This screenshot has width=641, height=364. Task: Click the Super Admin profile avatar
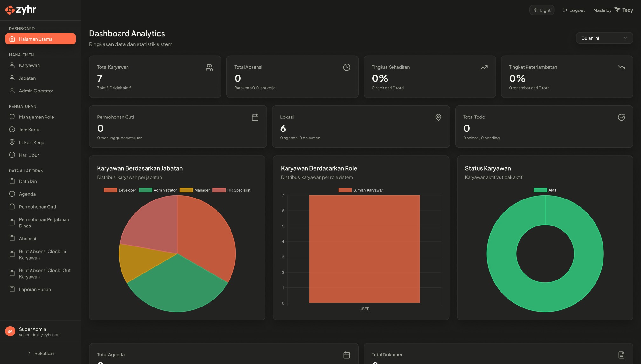coord(10,331)
